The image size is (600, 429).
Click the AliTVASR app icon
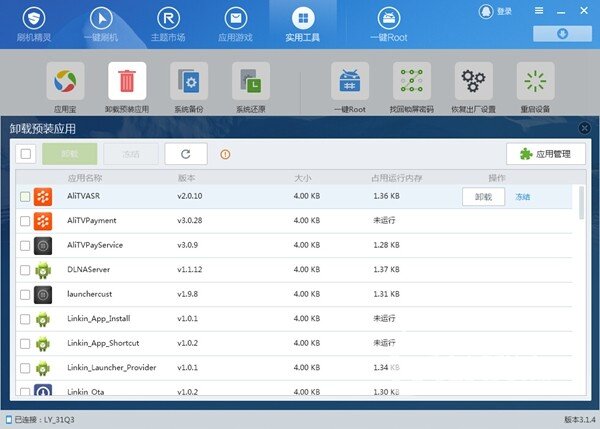pyautogui.click(x=43, y=197)
